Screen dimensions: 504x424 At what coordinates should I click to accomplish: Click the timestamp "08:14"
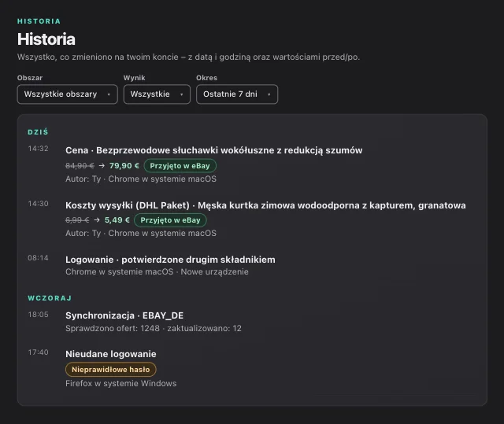(x=39, y=258)
